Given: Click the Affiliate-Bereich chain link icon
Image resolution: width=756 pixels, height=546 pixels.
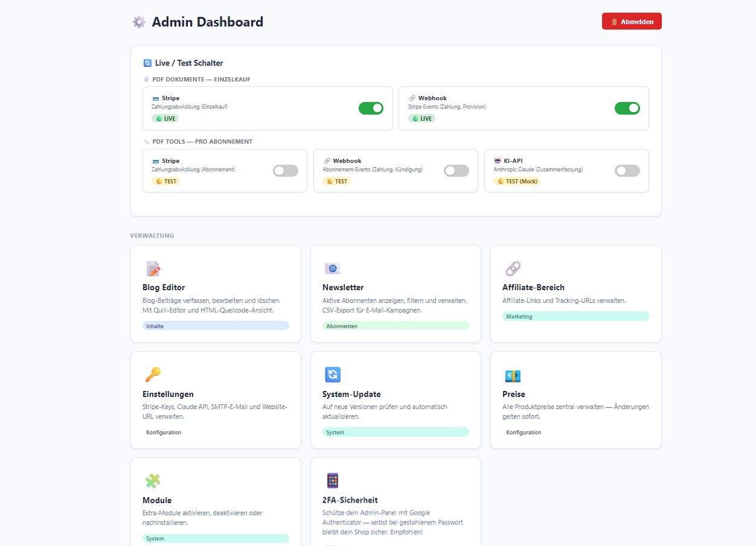Looking at the screenshot, I should (513, 268).
